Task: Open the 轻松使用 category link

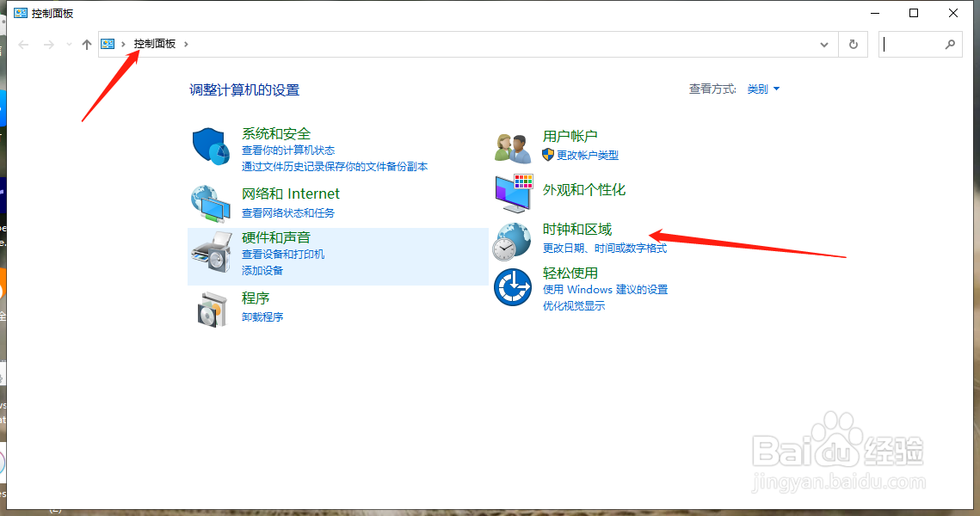Action: (x=570, y=273)
